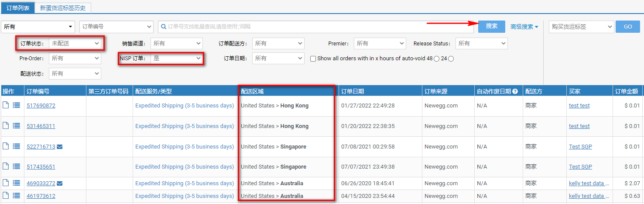Screen dimensions: 644x204
Task: Click list menu icon for order 517435651
Action: pyautogui.click(x=17, y=167)
